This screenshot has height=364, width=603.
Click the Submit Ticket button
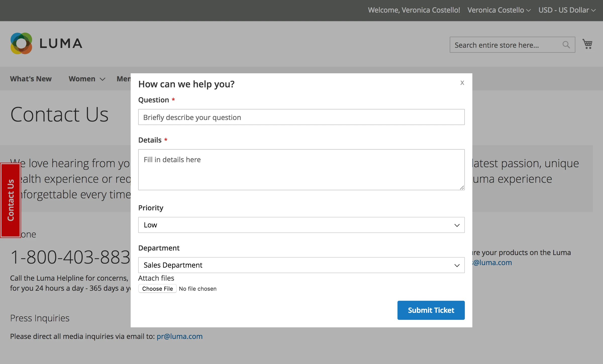[x=431, y=310]
